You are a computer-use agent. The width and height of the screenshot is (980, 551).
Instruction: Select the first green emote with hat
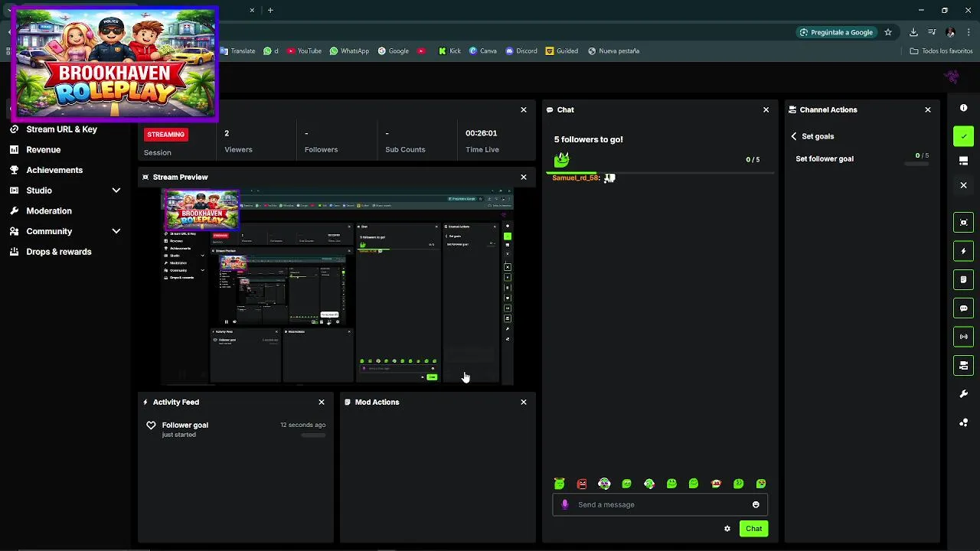click(560, 484)
